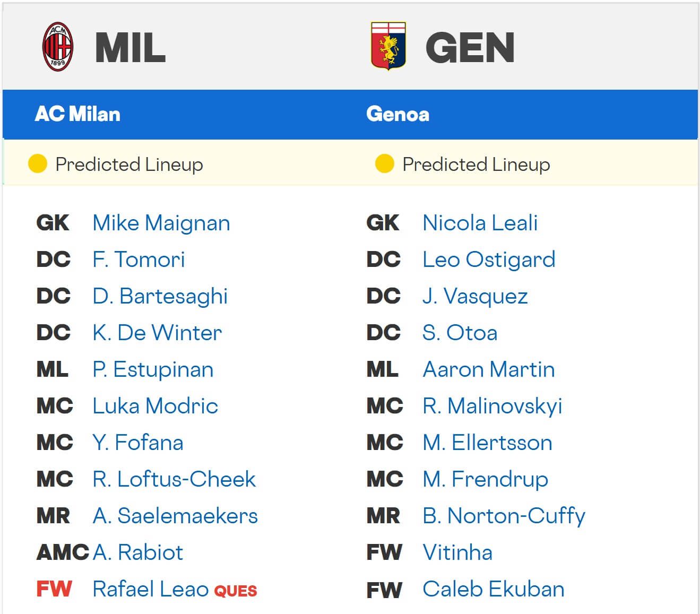Click the QUES status next to Rafael Leao

click(x=235, y=591)
